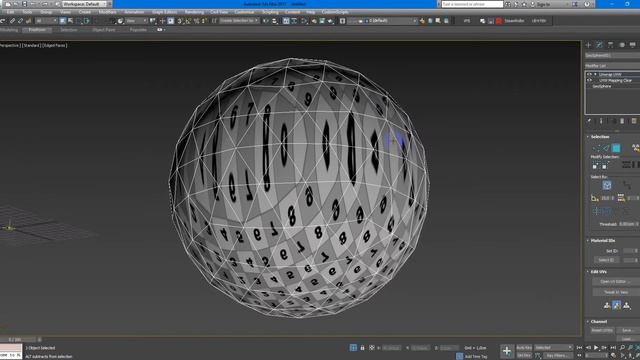Open the Modifier List dropdown
The image size is (640, 360).
pyautogui.click(x=612, y=65)
